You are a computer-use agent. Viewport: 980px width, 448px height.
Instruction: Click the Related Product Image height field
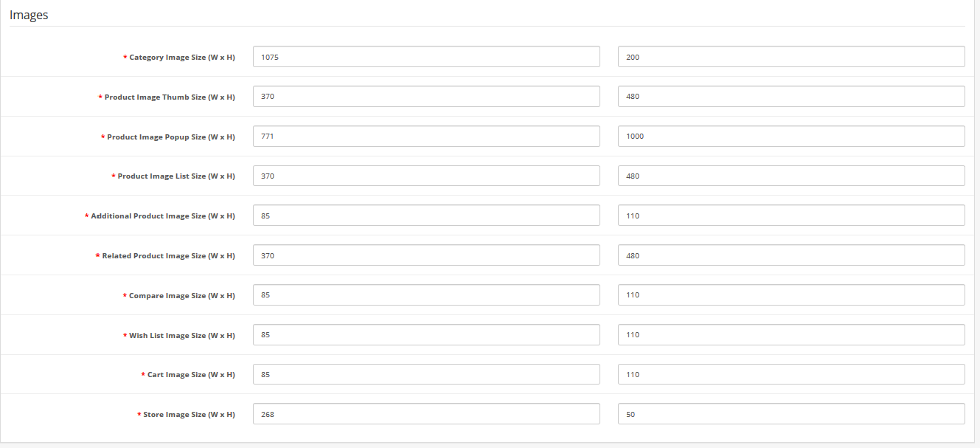pyautogui.click(x=791, y=255)
